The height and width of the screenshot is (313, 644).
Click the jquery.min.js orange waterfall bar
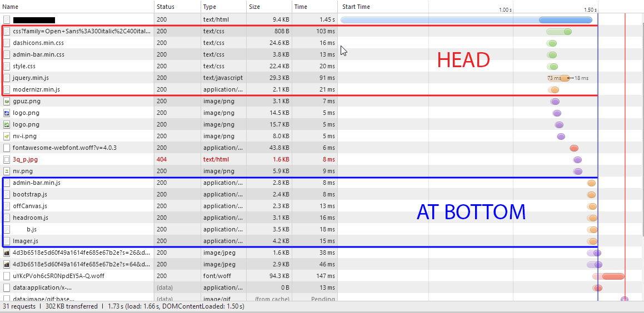click(565, 78)
